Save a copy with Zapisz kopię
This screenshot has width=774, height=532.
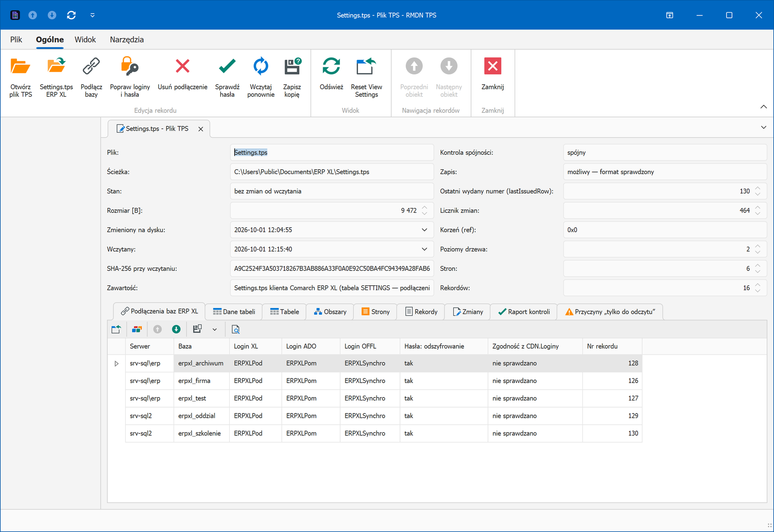(292, 78)
